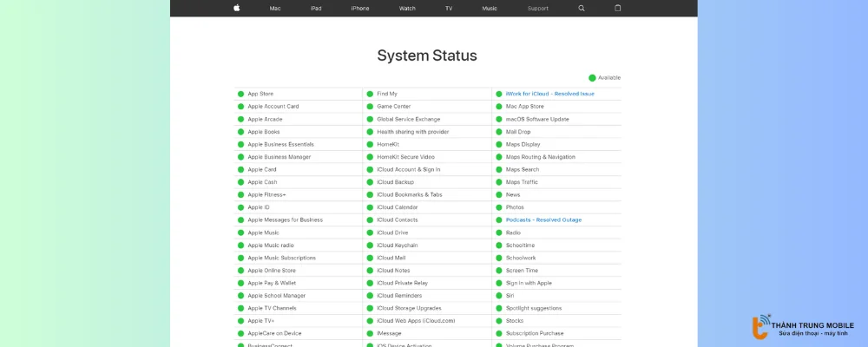Select the Apple Account Card row
The height and width of the screenshot is (347, 868).
(299, 106)
